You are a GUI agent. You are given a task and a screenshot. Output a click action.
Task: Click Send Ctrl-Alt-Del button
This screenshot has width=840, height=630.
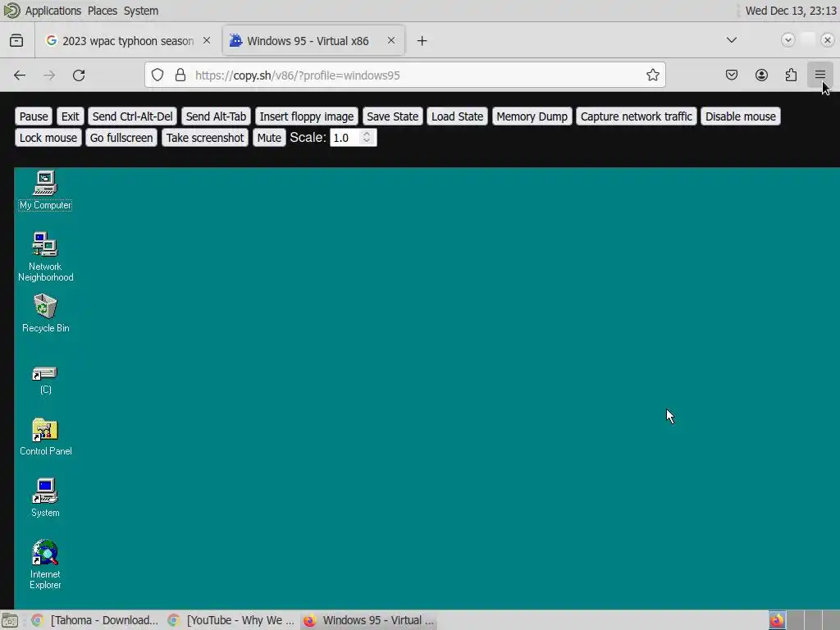click(133, 116)
